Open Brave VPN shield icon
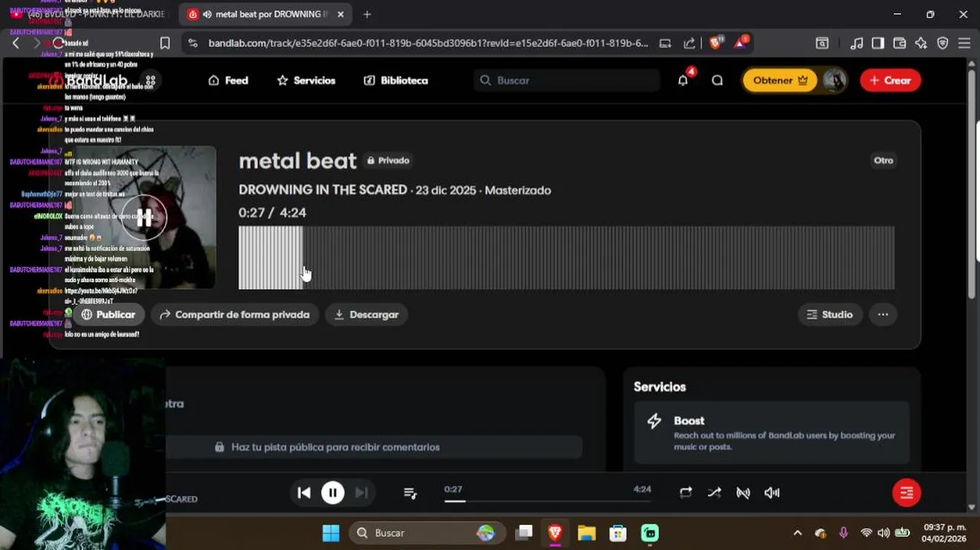The image size is (980, 550). tap(943, 44)
